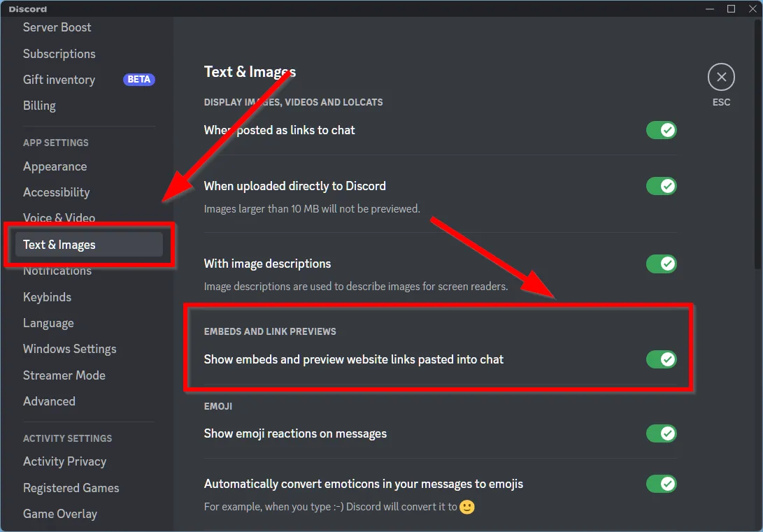Open the Keybinds settings page
This screenshot has height=532, width=763.
click(47, 297)
